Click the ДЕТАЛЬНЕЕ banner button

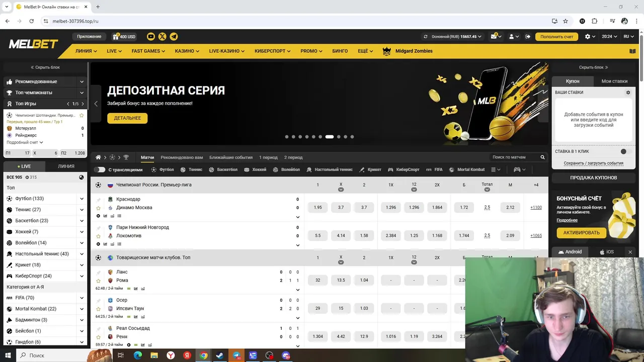(x=127, y=118)
